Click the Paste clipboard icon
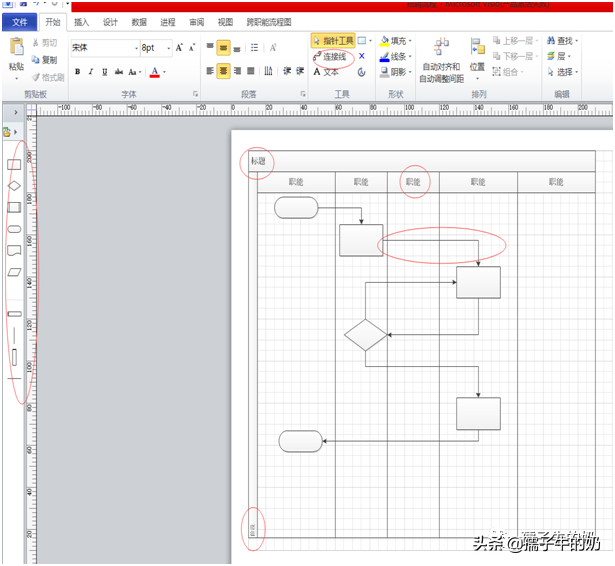This screenshot has height=566, width=615. click(16, 46)
